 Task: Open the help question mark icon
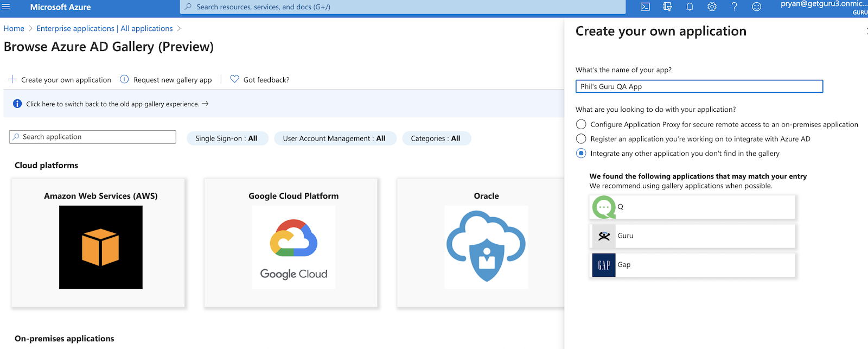734,7
